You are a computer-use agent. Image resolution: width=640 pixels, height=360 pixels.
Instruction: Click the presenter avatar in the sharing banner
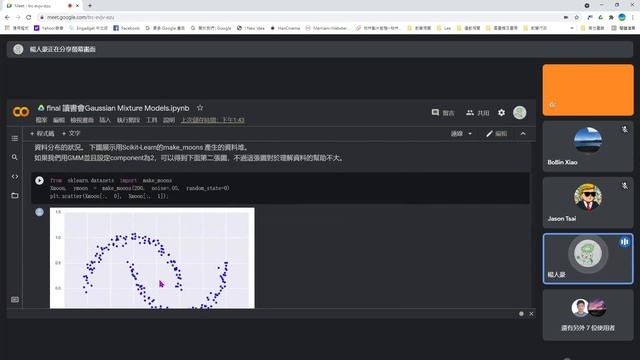(x=18, y=49)
